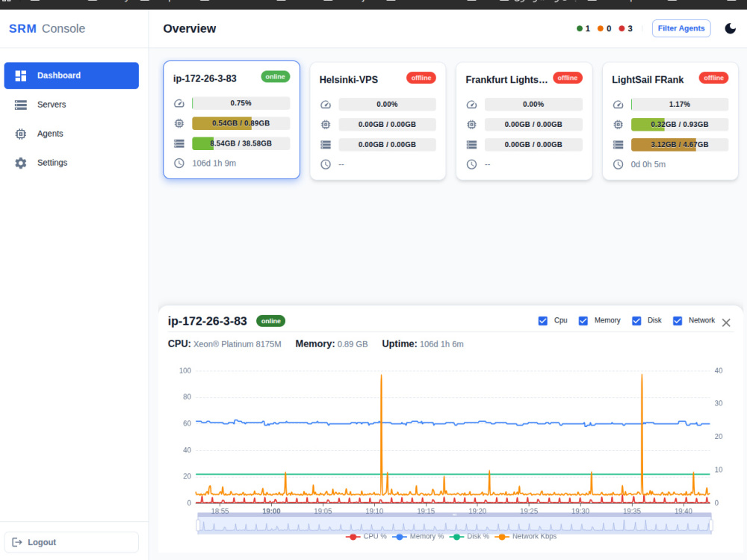Click disk icon on Helsinki-VPS card
This screenshot has width=747, height=560.
tap(326, 144)
